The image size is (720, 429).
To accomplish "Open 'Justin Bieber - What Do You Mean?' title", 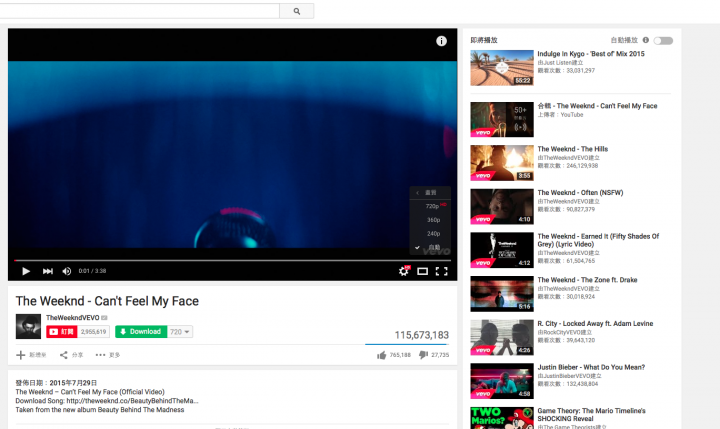I will click(x=591, y=367).
